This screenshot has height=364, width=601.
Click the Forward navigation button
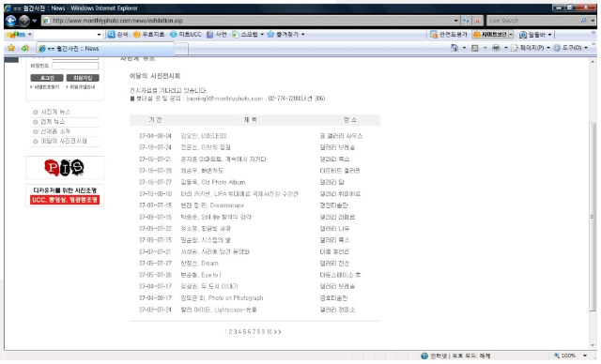click(x=24, y=21)
